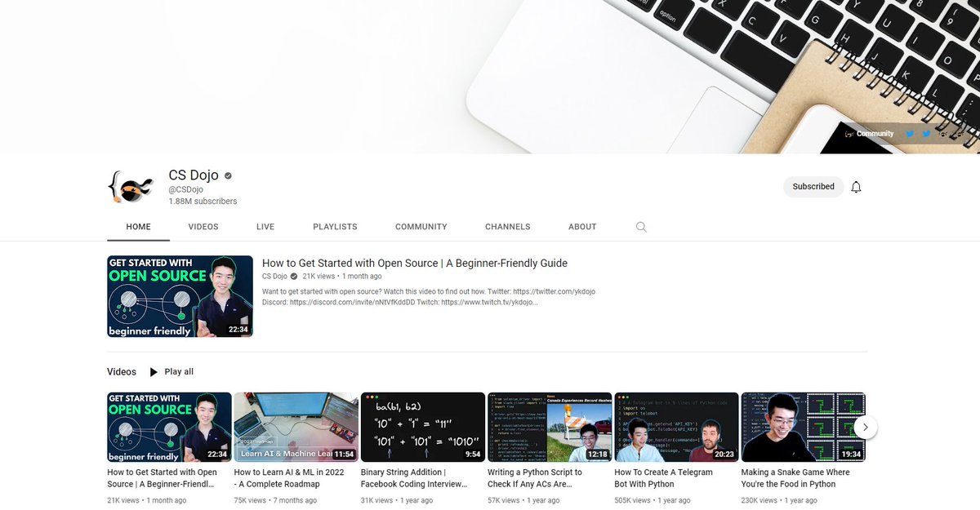Click the notification bell icon
This screenshot has height=510, width=980.
pyautogui.click(x=856, y=187)
